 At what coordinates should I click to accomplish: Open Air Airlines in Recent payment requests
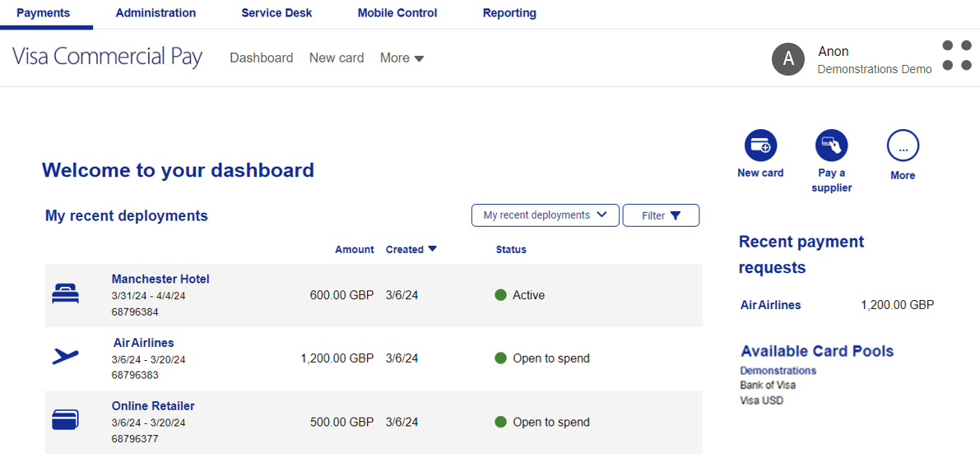pos(771,305)
